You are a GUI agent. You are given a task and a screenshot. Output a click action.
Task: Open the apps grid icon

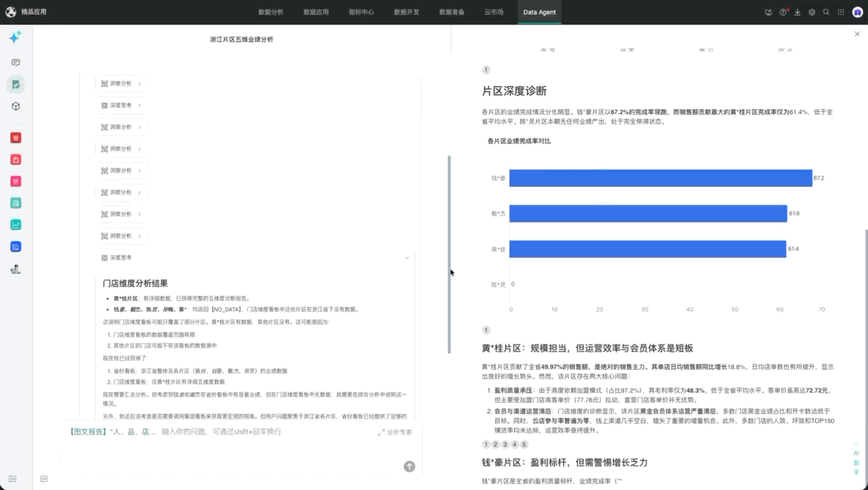pyautogui.click(x=841, y=12)
